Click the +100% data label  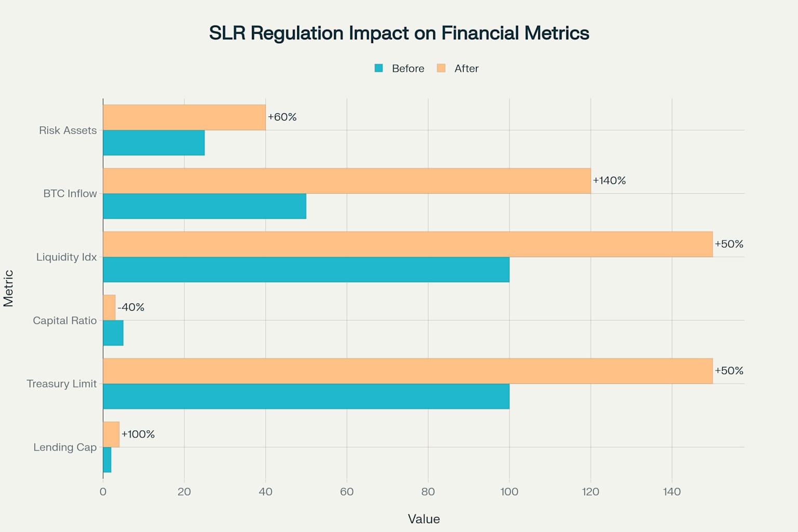tap(138, 434)
